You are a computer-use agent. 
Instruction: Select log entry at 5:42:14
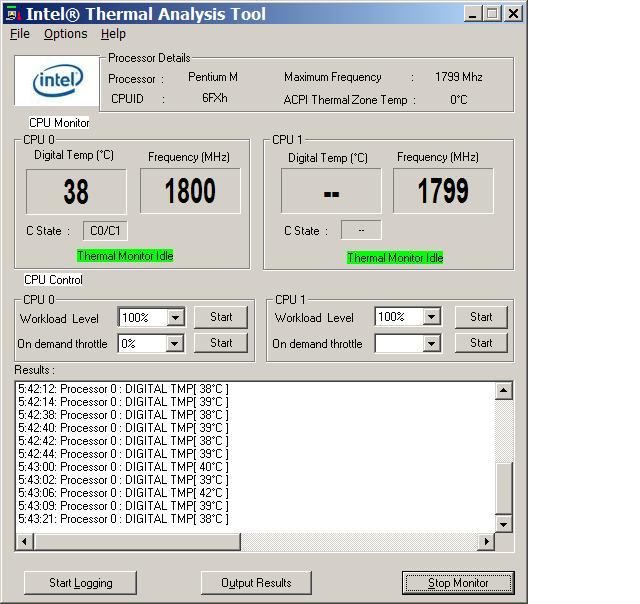tap(123, 402)
